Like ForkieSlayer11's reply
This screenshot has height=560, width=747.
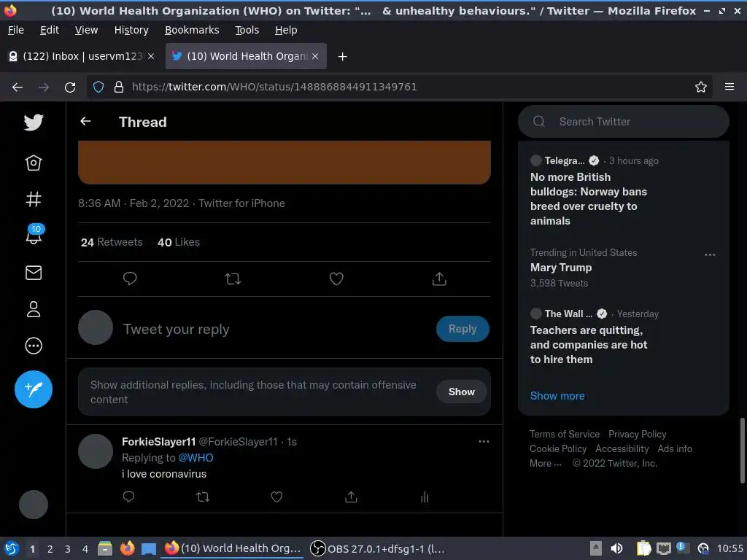coord(276,497)
